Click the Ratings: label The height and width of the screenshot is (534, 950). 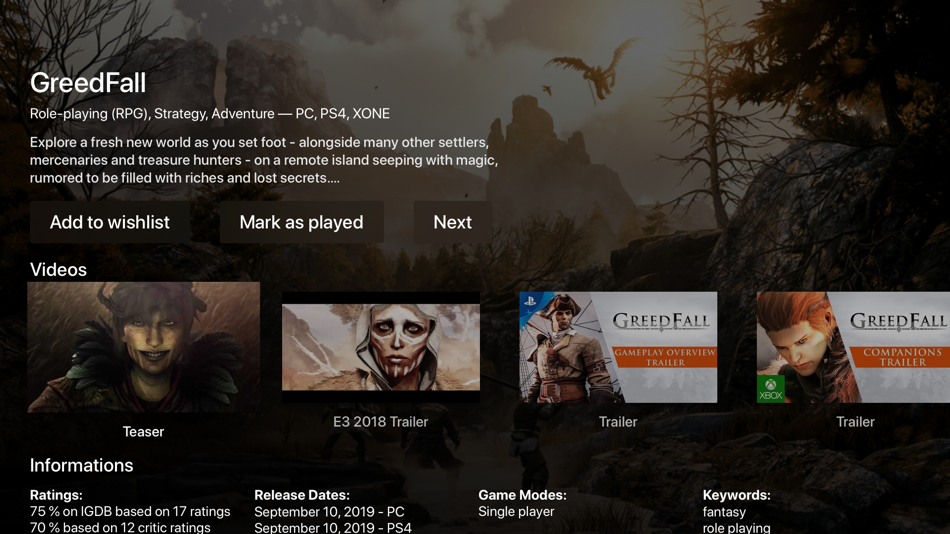pyautogui.click(x=56, y=495)
